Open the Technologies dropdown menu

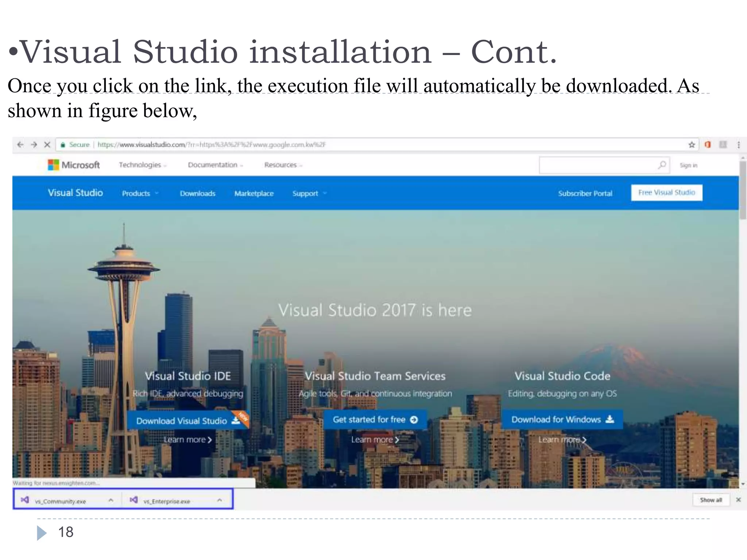(142, 165)
